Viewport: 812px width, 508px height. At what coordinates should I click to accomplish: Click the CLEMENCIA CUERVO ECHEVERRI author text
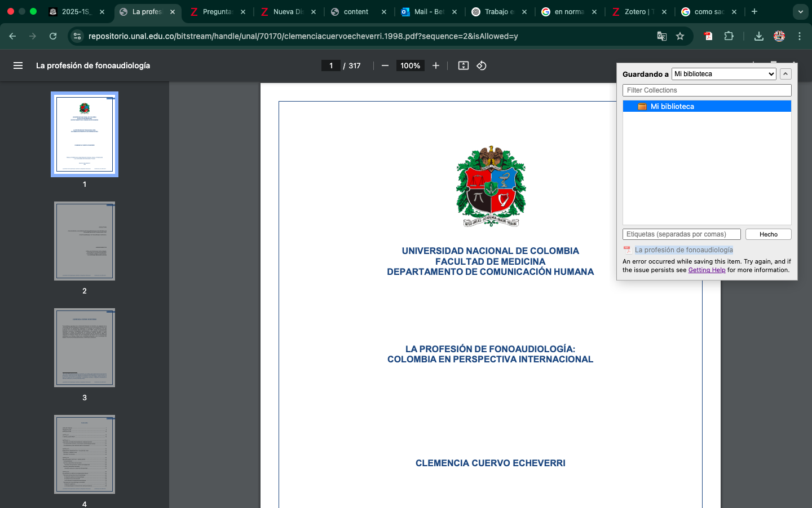pyautogui.click(x=491, y=463)
